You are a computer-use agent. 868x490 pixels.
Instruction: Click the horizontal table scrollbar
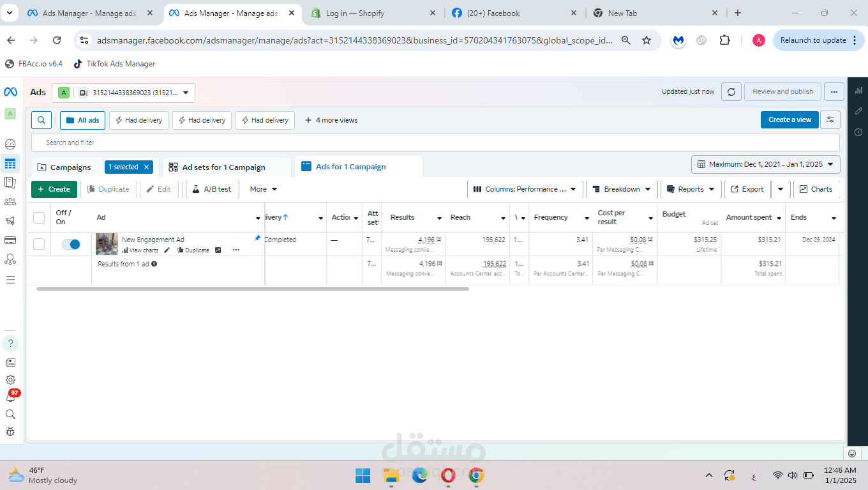point(253,289)
